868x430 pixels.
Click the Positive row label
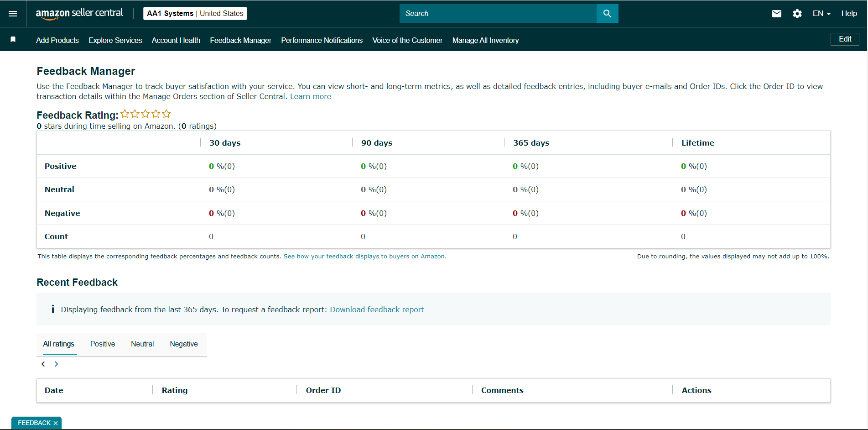coord(61,166)
